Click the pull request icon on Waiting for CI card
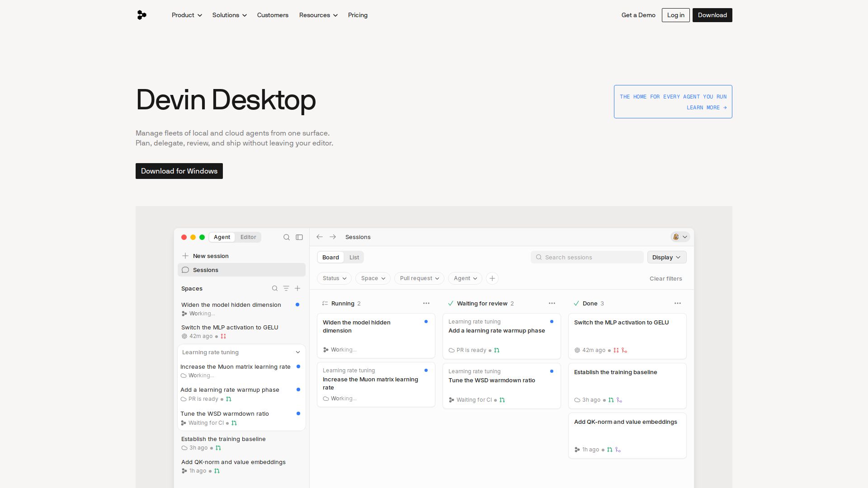The image size is (868, 488). pos(502,400)
